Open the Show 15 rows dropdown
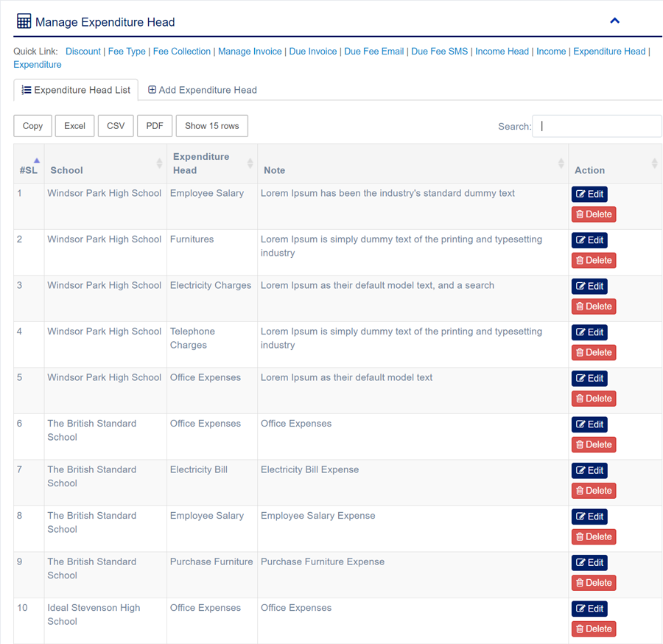This screenshot has width=663, height=644. click(x=211, y=126)
